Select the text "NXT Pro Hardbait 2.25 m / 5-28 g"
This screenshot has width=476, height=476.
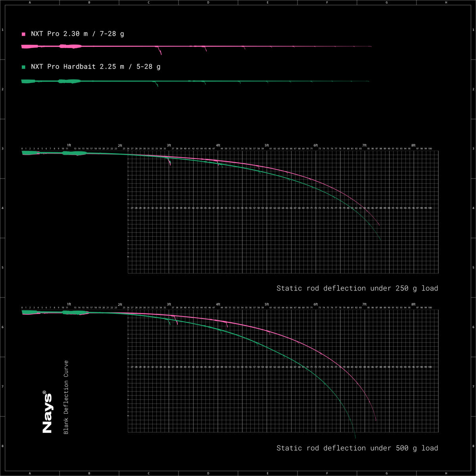click(x=96, y=67)
